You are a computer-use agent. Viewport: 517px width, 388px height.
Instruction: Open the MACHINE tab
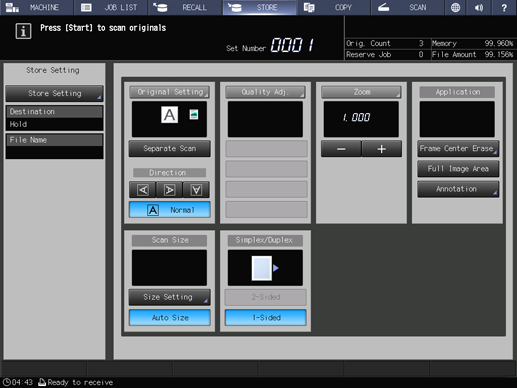[36, 7]
